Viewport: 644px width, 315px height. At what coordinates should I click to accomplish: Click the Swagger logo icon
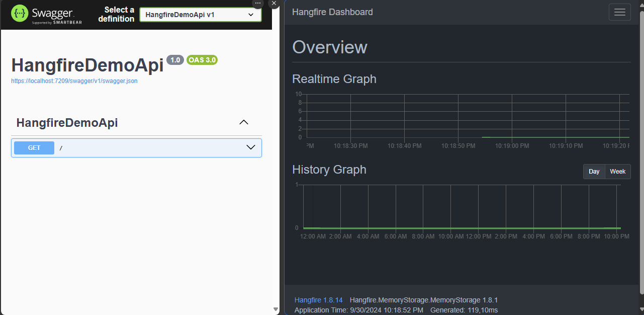20,14
